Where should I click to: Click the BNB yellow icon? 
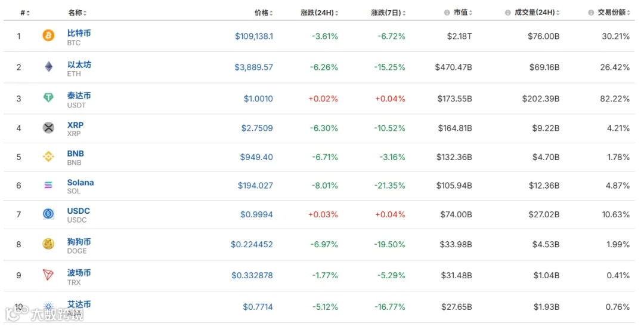[x=48, y=156]
